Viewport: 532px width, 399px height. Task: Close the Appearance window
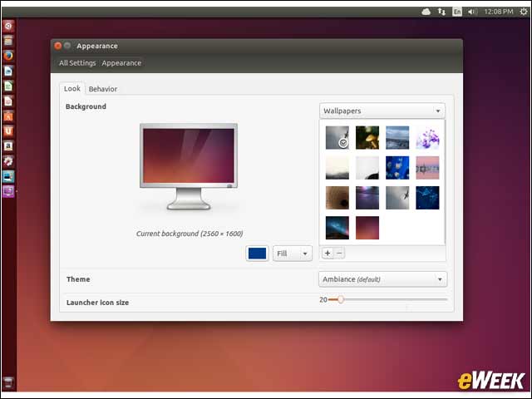(58, 46)
